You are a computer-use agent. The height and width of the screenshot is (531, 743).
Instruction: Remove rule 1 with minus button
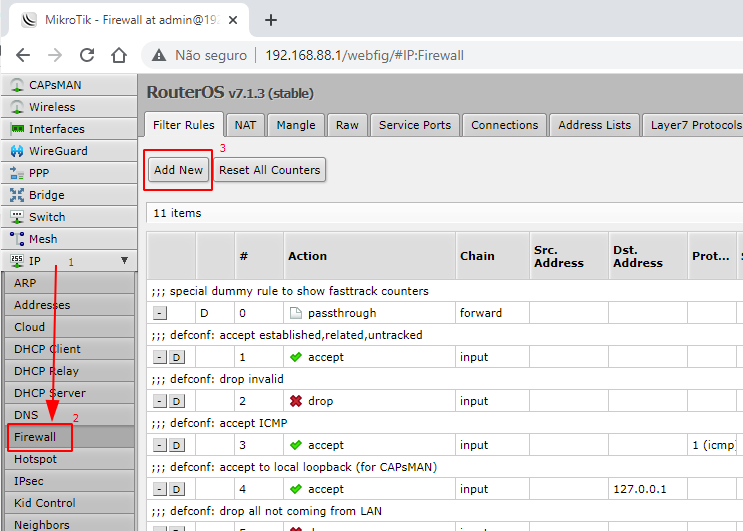pos(160,357)
